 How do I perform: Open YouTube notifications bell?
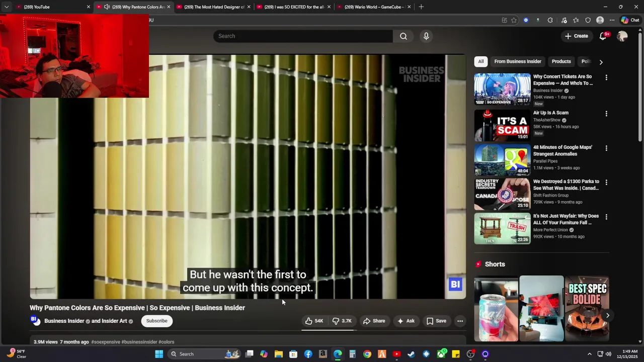[603, 36]
